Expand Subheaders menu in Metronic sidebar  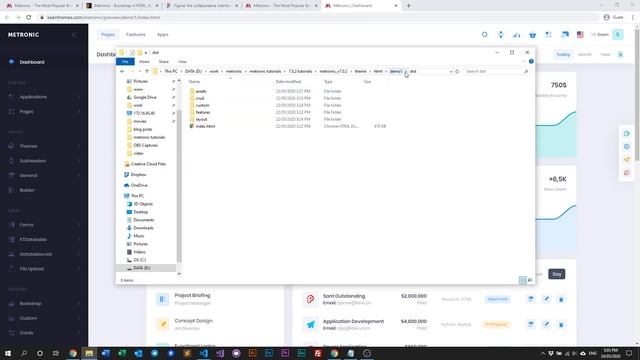click(x=44, y=161)
